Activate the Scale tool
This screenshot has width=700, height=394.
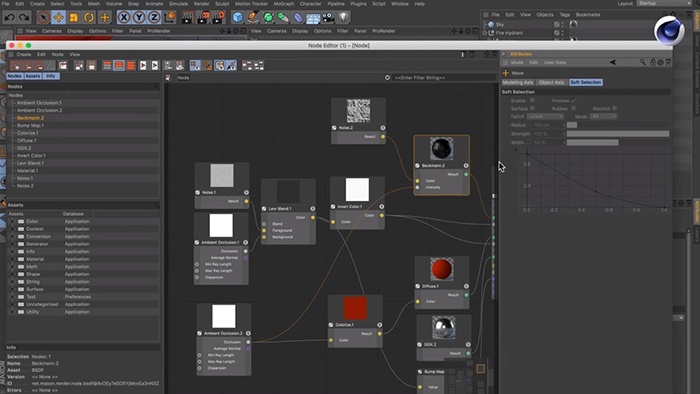74,17
